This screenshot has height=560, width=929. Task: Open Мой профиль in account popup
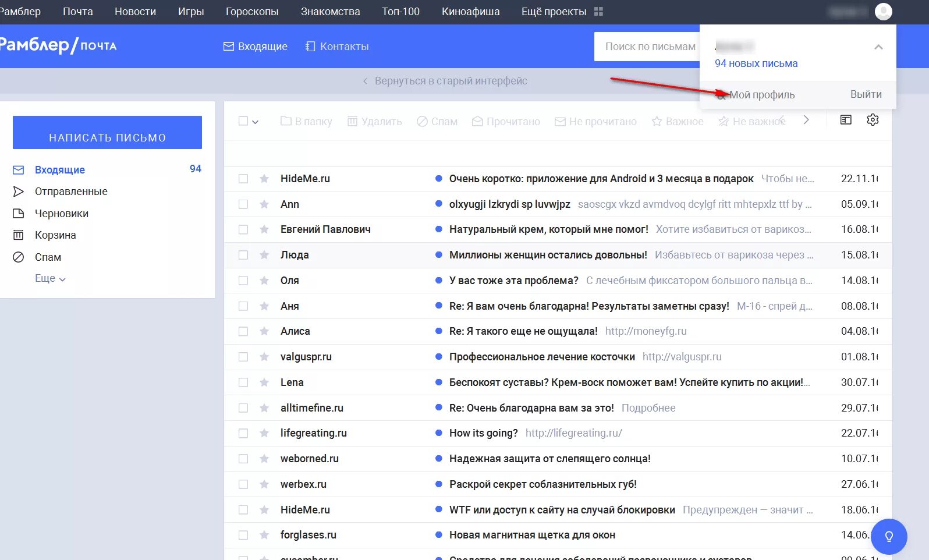[x=761, y=95]
